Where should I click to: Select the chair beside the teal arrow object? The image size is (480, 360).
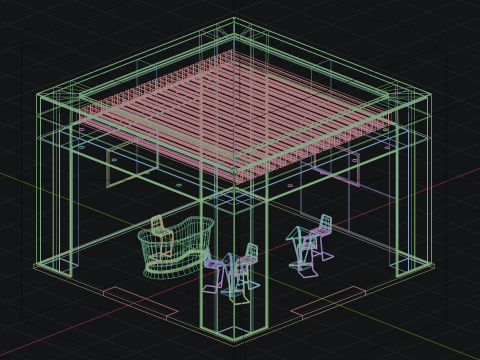point(322,238)
